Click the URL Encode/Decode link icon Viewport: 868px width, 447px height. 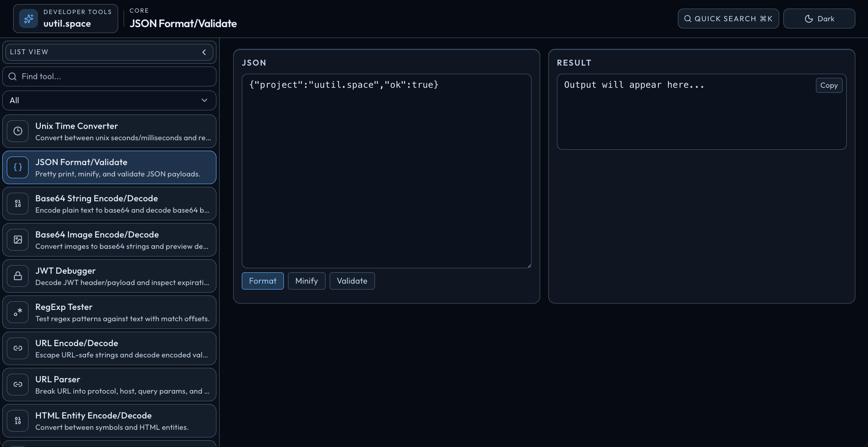pos(18,348)
